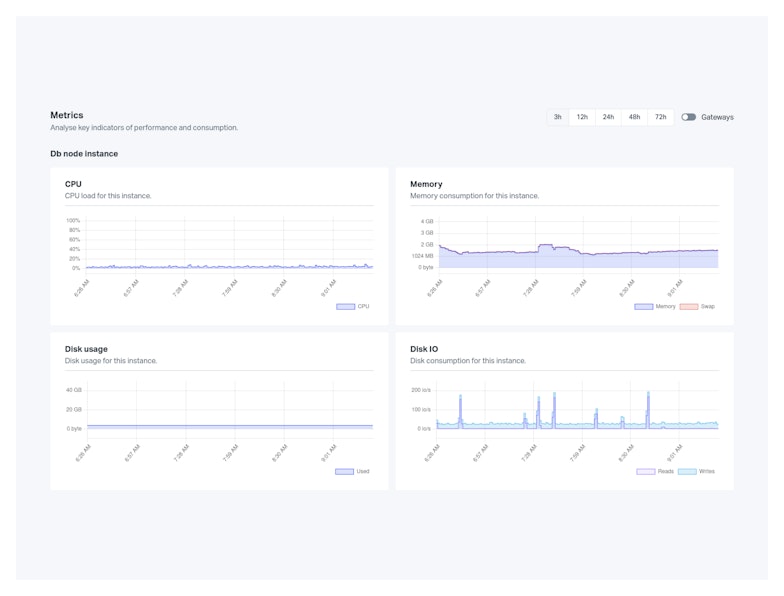Toggle the Writes series legend swatch
Viewport: 784px width, 596px height.
pyautogui.click(x=687, y=471)
